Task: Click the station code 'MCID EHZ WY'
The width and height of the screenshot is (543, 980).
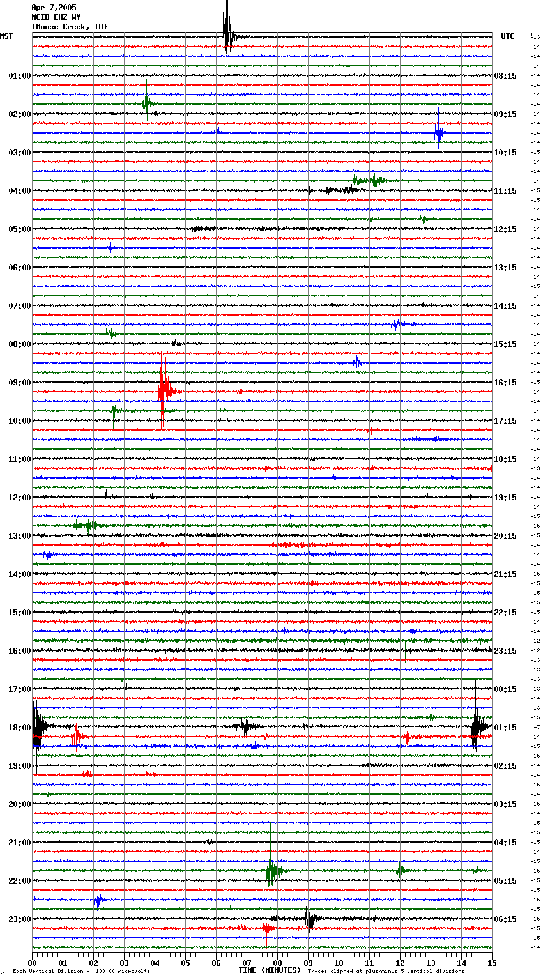Action: tap(56, 17)
